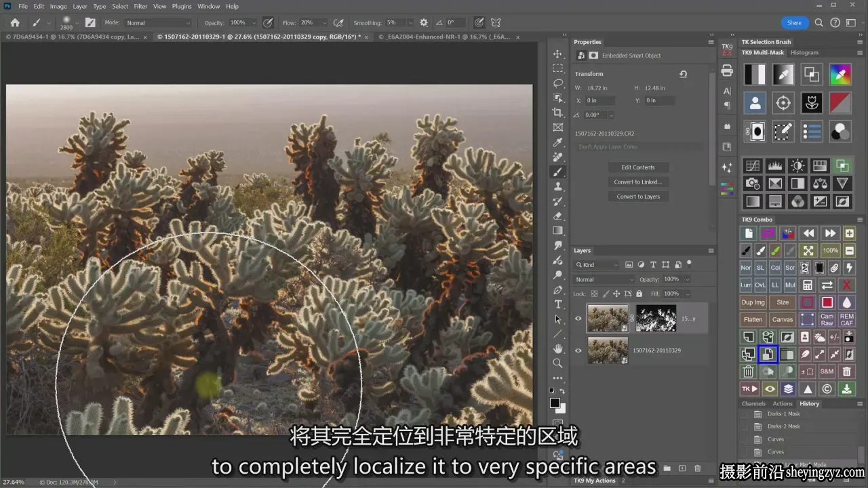Toggle lock all for the layer

(x=639, y=293)
